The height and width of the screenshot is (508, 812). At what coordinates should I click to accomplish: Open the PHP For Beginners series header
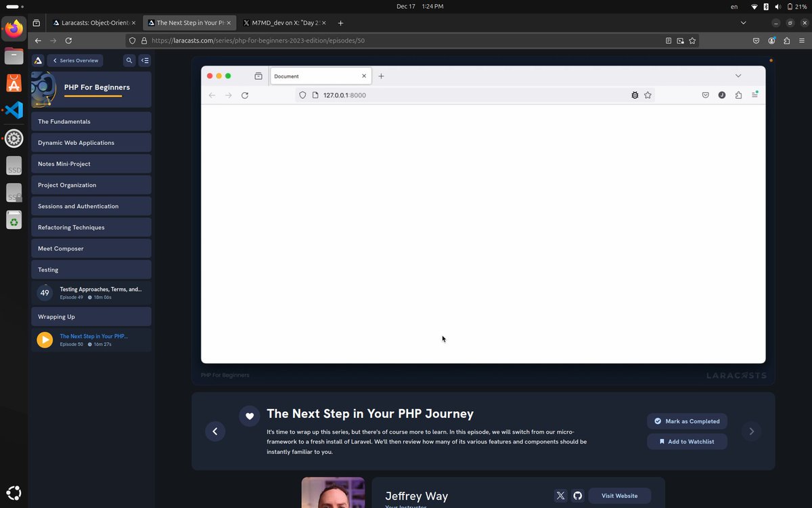[x=91, y=89]
